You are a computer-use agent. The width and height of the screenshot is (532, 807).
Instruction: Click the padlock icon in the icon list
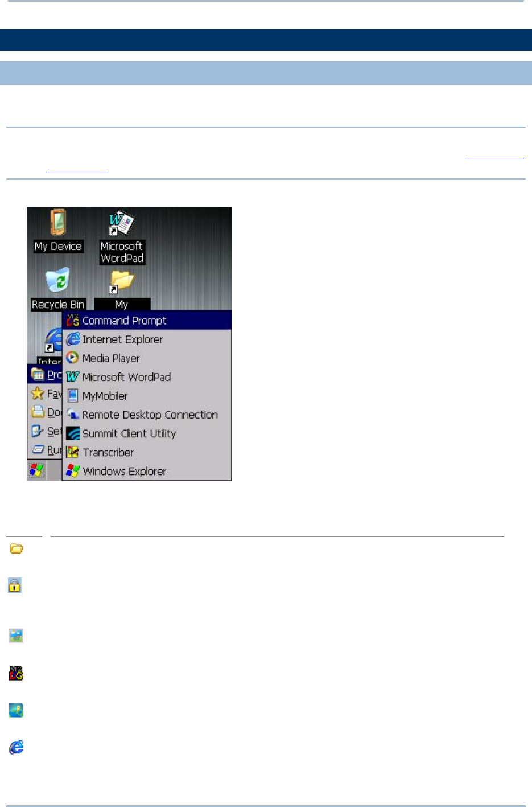[x=15, y=585]
